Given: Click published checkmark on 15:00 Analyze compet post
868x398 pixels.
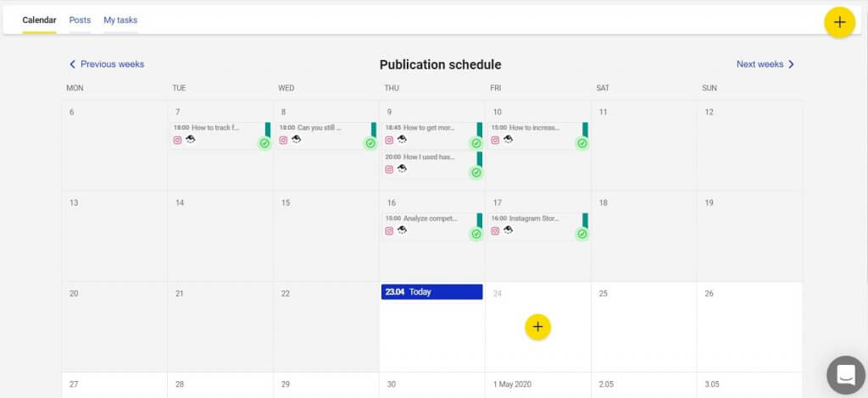Looking at the screenshot, I should pyautogui.click(x=476, y=234).
